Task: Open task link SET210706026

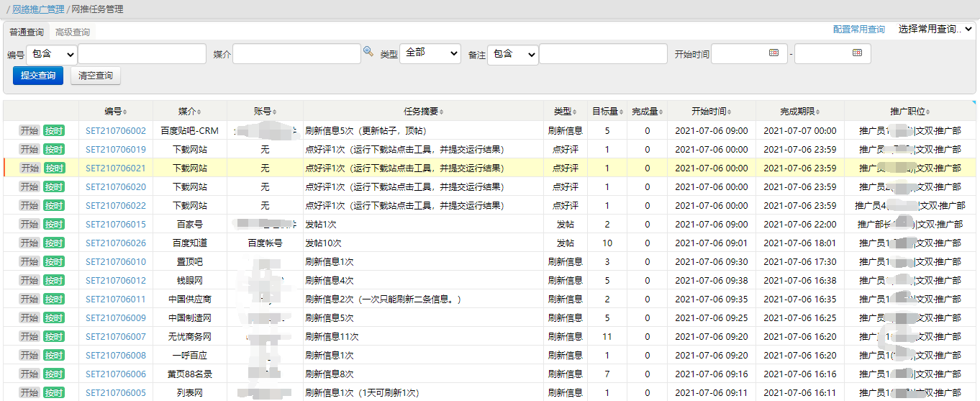Action: (116, 243)
